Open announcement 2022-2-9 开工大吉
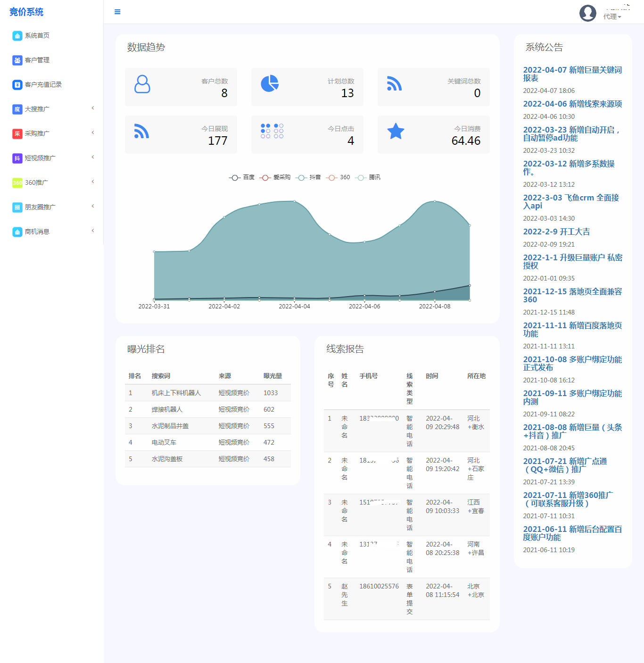The width and height of the screenshot is (644, 663). (556, 232)
